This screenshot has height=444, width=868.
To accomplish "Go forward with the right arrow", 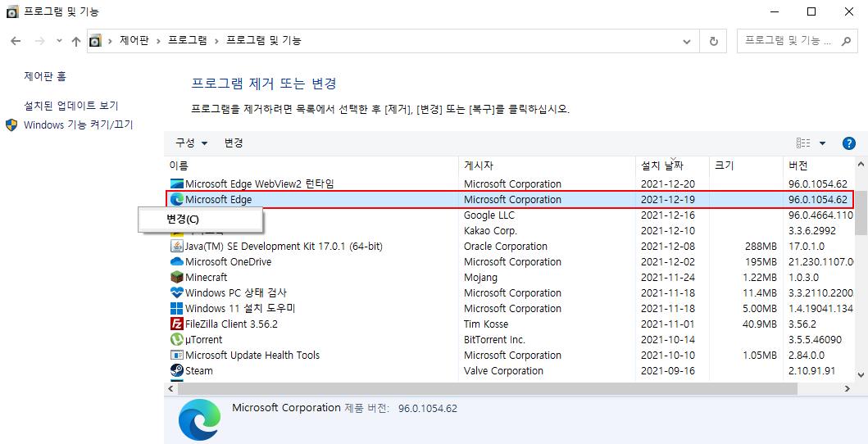I will (x=40, y=41).
